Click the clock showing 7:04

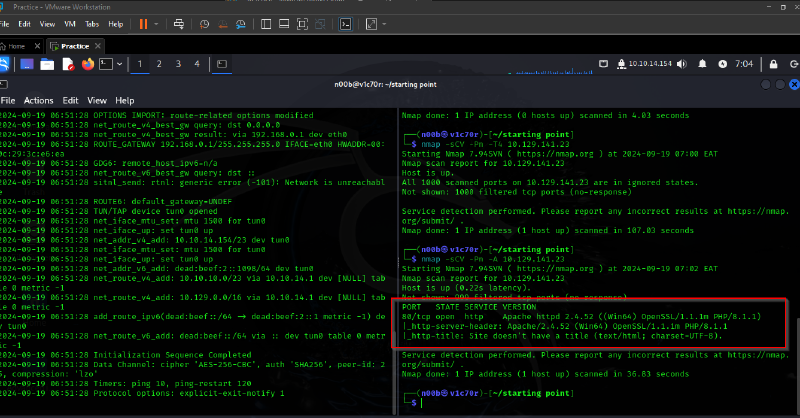pyautogui.click(x=743, y=64)
